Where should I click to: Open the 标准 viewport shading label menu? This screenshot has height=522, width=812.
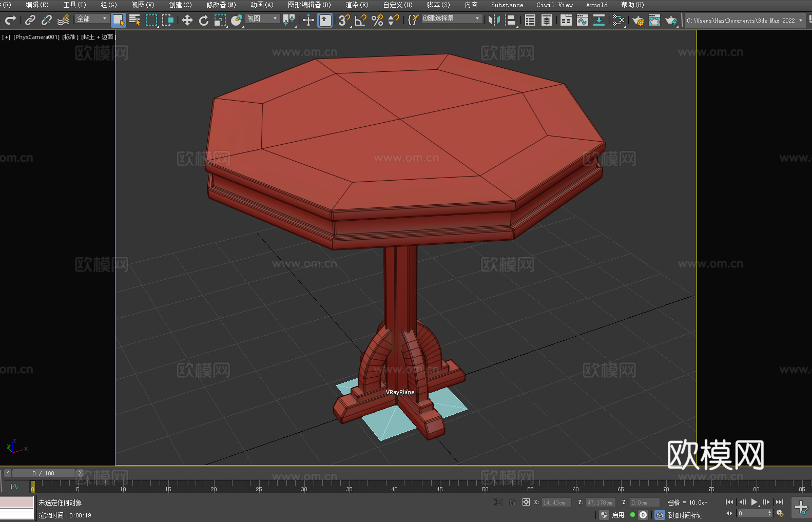pos(70,37)
